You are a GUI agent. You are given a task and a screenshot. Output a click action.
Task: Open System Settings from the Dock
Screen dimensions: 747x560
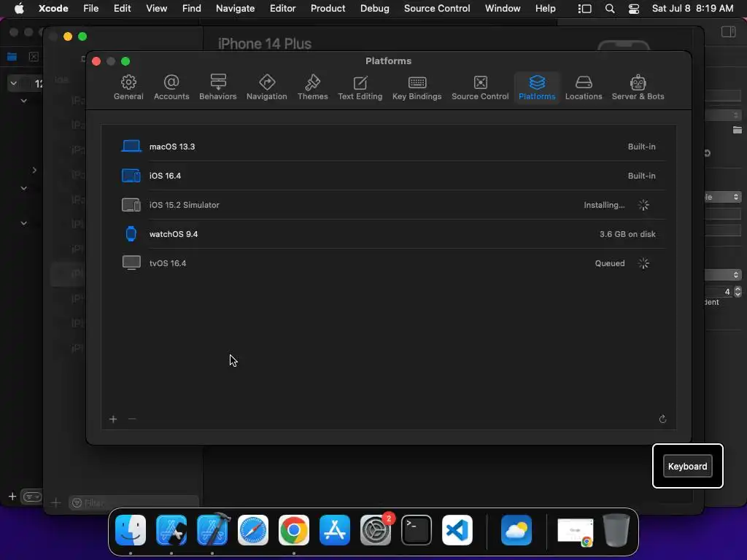(x=376, y=530)
